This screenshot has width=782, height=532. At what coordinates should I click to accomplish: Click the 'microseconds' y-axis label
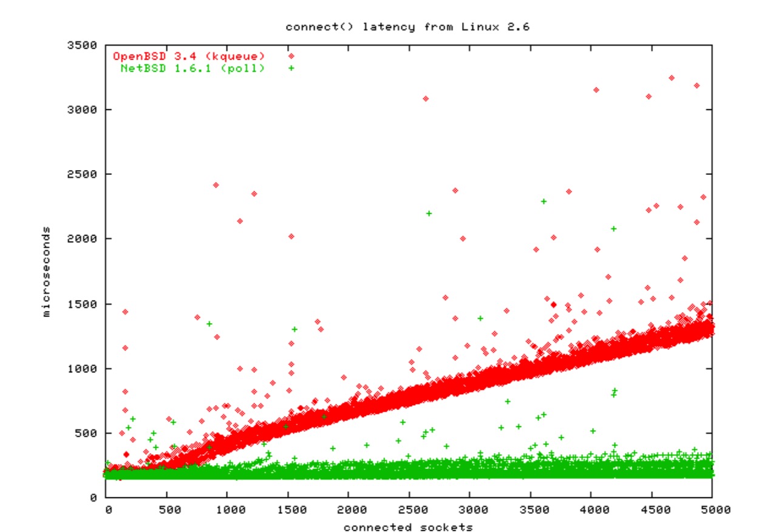pos(46,271)
